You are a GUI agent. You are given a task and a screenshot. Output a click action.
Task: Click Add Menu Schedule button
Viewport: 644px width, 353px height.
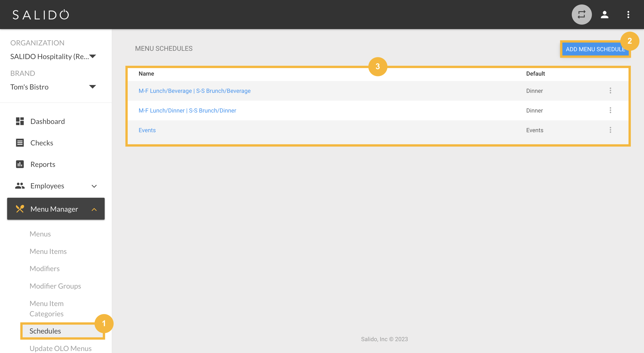[595, 49]
